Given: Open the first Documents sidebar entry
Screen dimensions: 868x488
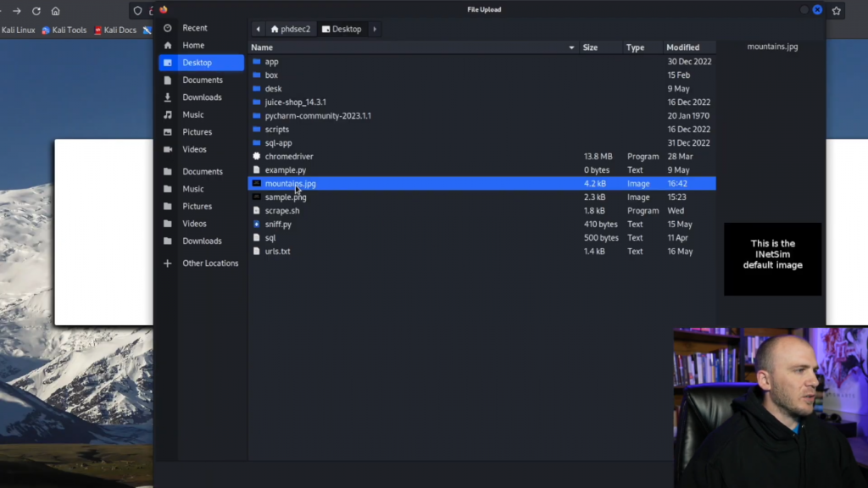Looking at the screenshot, I should click(x=201, y=80).
